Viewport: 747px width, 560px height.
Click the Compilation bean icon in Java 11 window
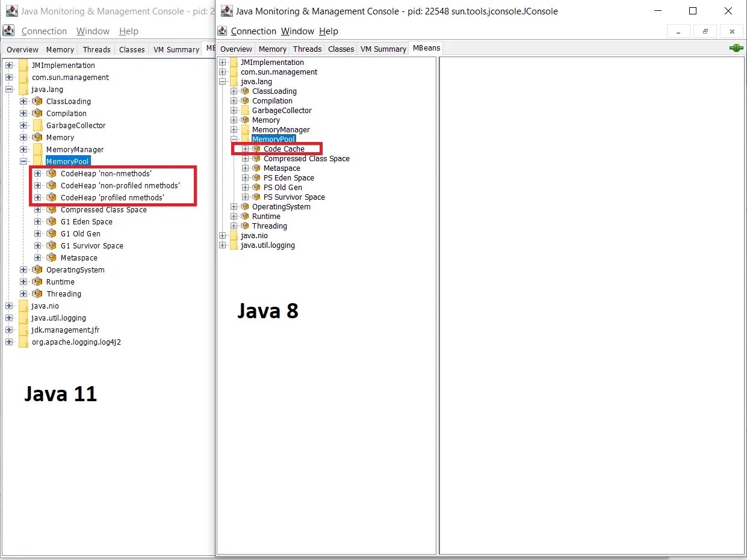[x=37, y=113]
